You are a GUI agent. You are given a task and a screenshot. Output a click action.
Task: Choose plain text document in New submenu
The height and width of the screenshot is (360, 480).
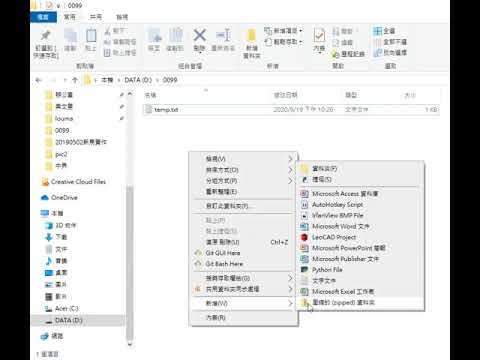click(360, 281)
